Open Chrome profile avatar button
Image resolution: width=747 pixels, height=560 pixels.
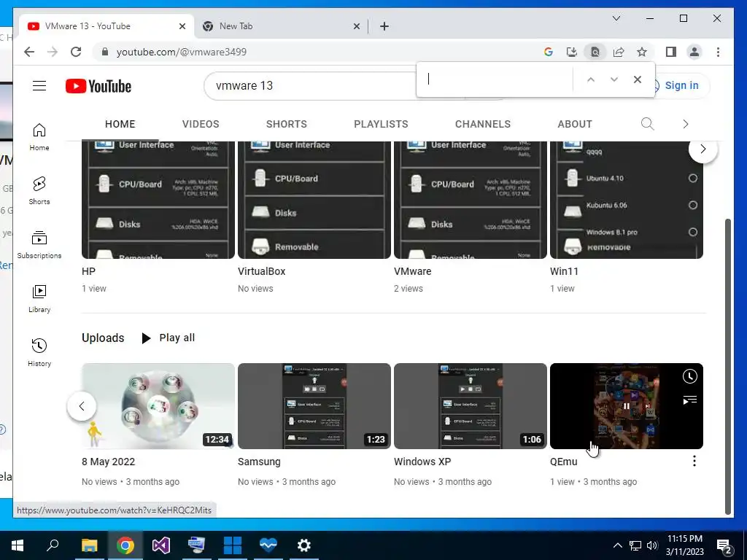click(694, 52)
